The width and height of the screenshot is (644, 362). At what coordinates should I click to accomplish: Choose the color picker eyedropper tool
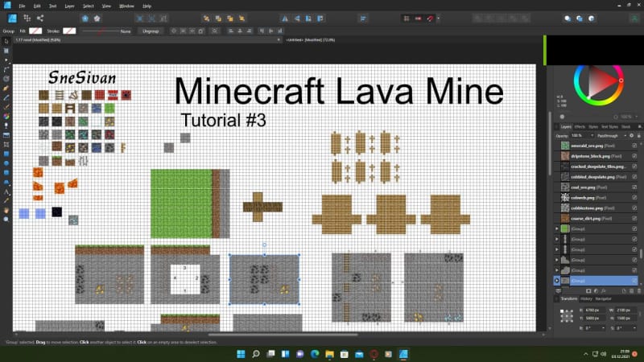point(6,200)
